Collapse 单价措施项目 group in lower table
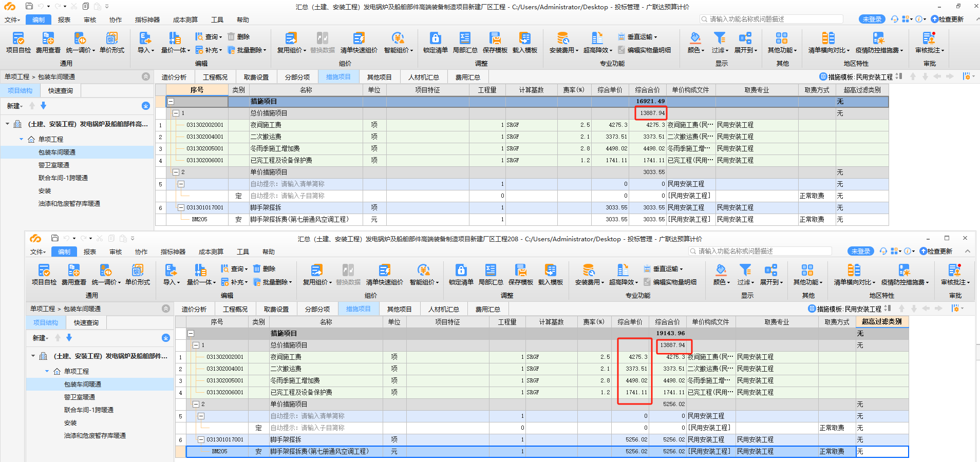 (x=196, y=404)
